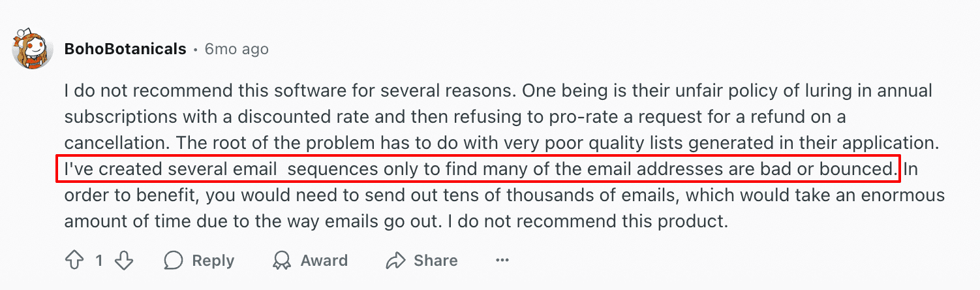The width and height of the screenshot is (980, 290).
Task: Open the BohoBotanicals user profile link
Action: coord(125,49)
